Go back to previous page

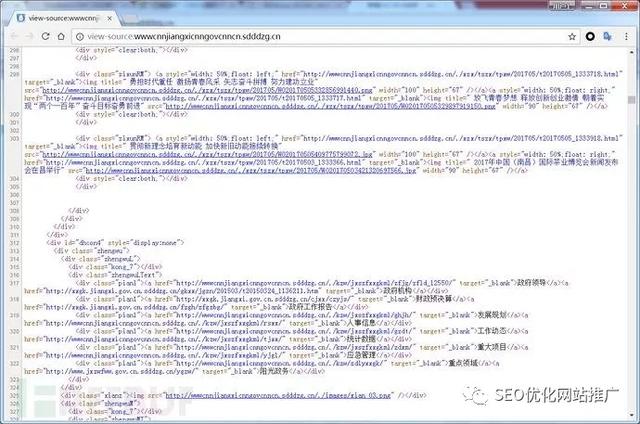pos(14,36)
